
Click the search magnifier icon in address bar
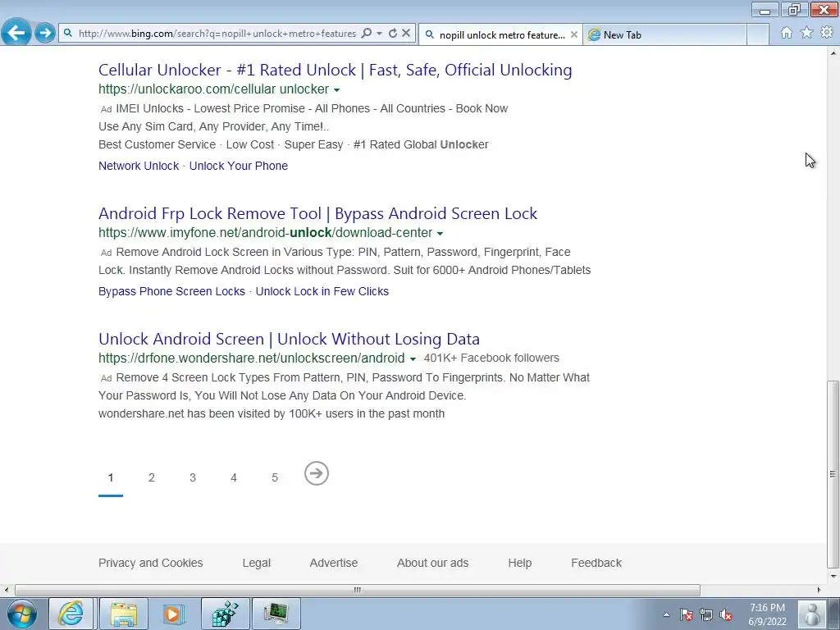pyautogui.click(x=367, y=33)
